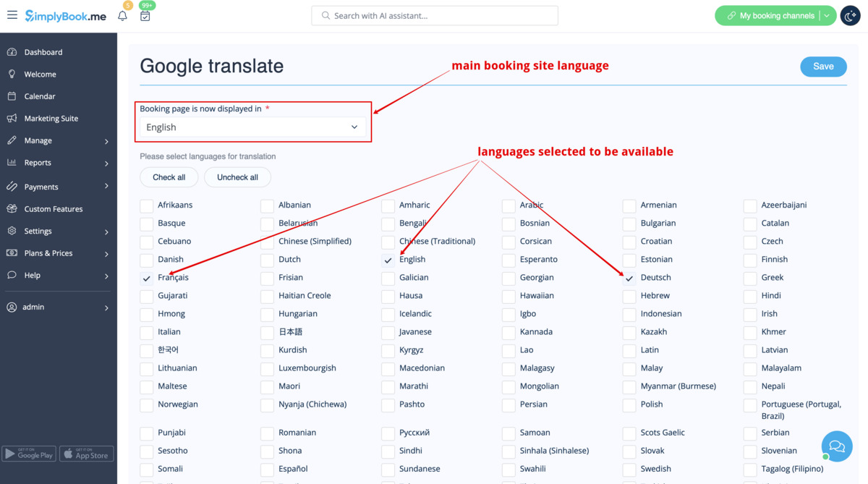Open notifications bell icon

(x=122, y=16)
